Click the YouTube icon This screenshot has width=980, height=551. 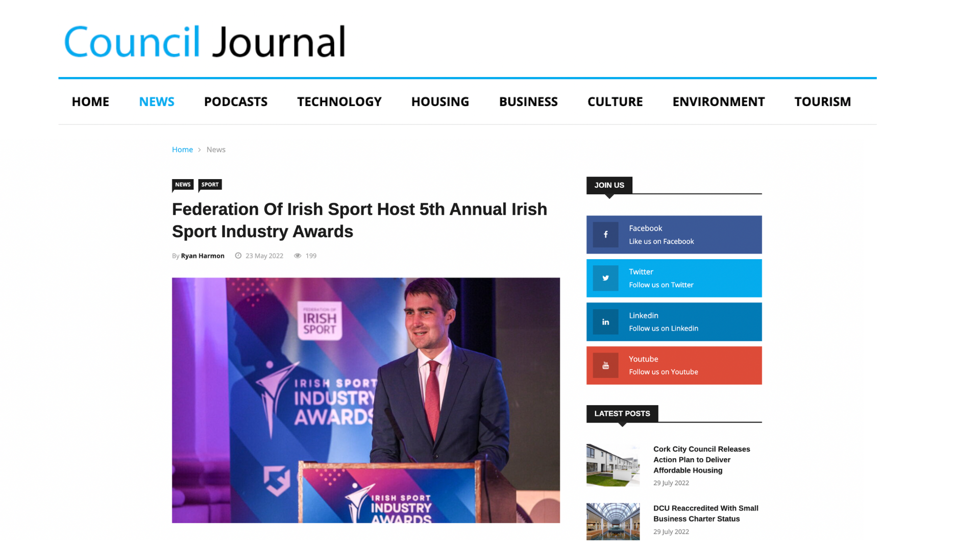coord(605,365)
